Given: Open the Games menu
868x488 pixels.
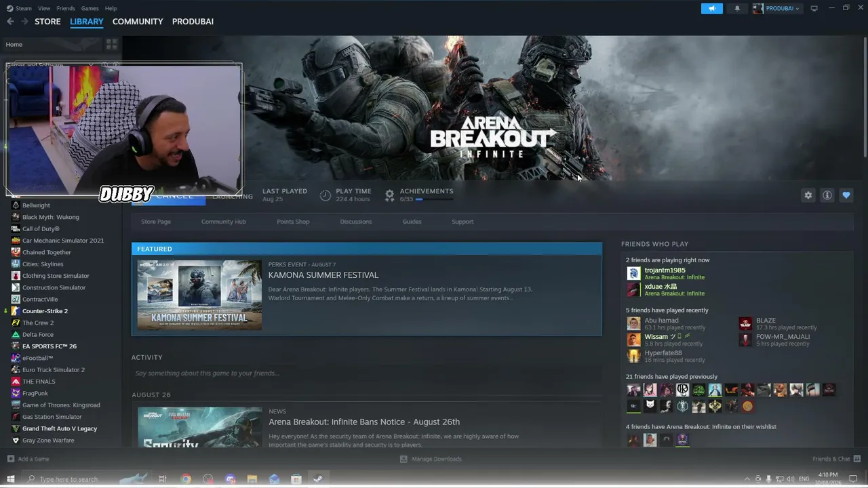Looking at the screenshot, I should (90, 9).
